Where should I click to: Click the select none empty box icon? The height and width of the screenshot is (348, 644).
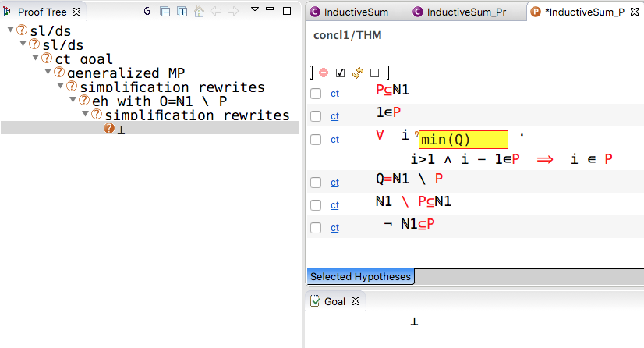(x=374, y=73)
